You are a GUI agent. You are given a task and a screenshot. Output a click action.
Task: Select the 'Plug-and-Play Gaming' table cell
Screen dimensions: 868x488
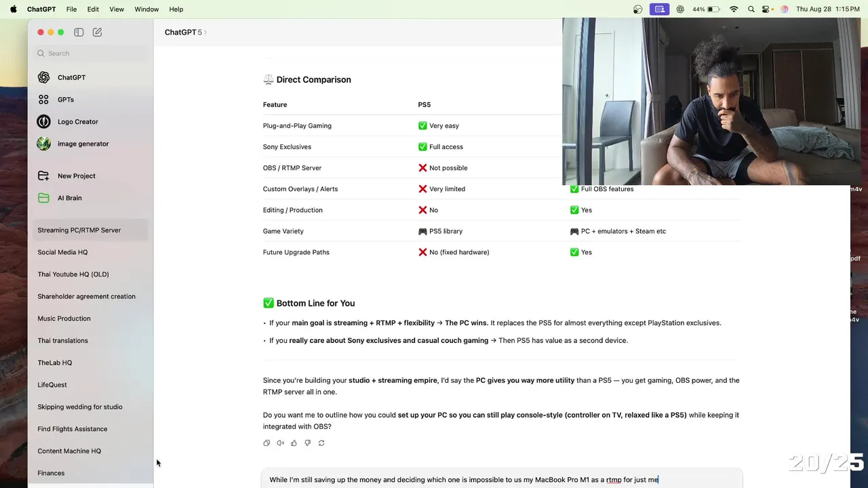[x=297, y=126]
